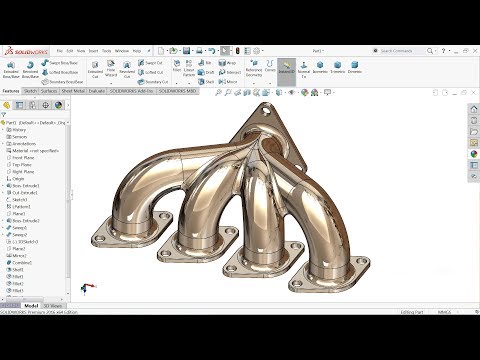
Task: Open Edit Appearance color wheel in view toolbar
Action: click(304, 93)
